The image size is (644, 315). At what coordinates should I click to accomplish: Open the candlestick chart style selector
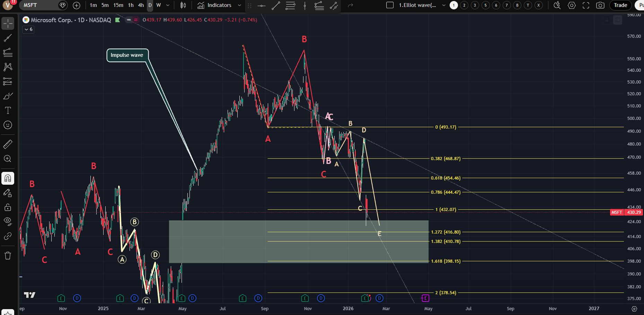[183, 5]
